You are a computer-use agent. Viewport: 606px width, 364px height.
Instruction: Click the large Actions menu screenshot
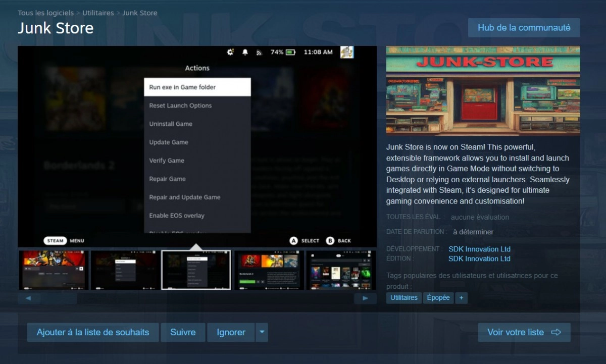coord(197,146)
